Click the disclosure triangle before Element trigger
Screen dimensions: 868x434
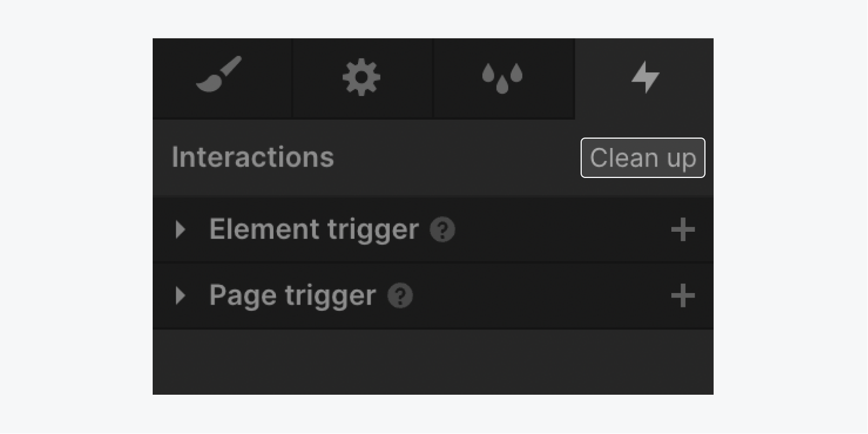pos(180,229)
